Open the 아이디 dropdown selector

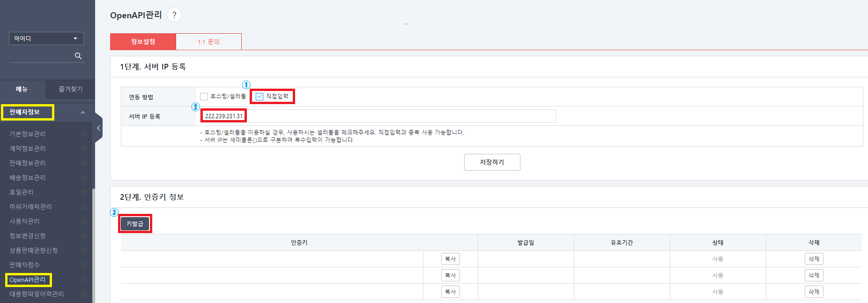click(x=46, y=38)
